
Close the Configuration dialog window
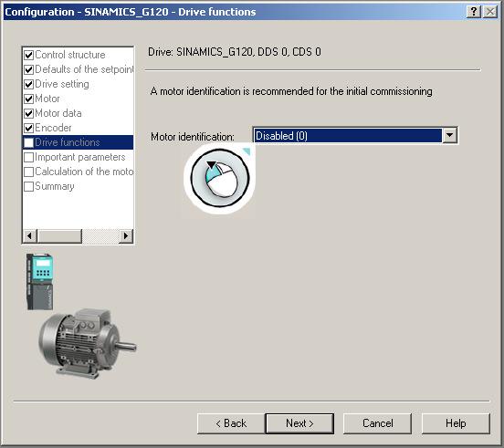490,12
